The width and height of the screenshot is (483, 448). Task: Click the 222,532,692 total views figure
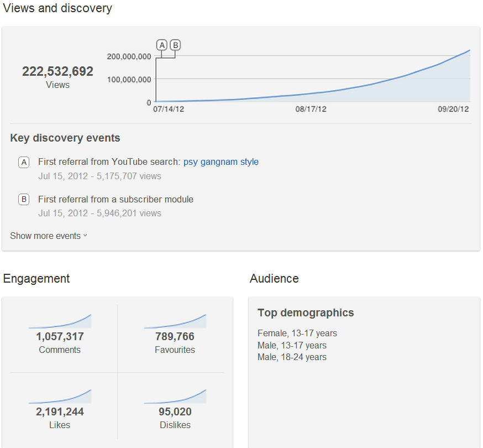(x=57, y=71)
